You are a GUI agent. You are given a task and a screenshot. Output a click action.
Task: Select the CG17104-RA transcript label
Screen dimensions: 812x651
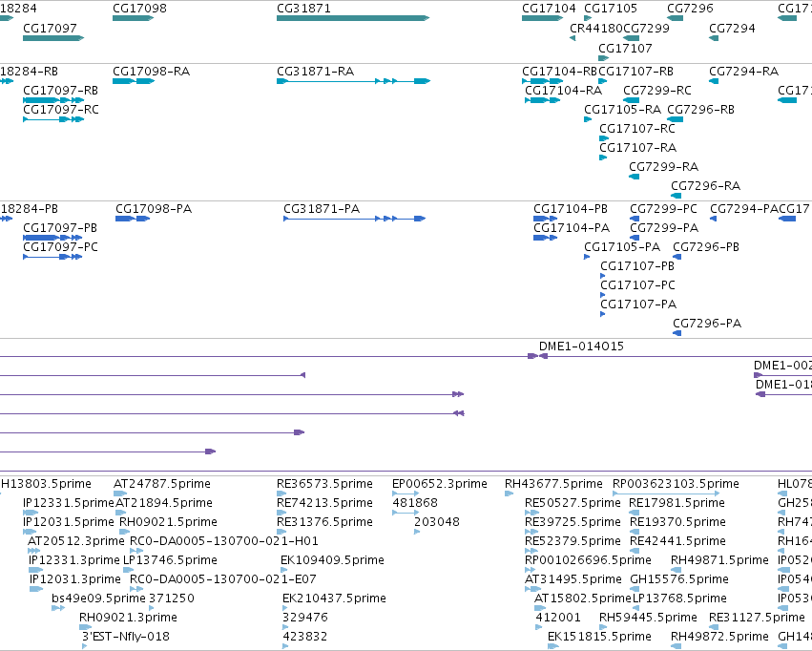coord(563,91)
